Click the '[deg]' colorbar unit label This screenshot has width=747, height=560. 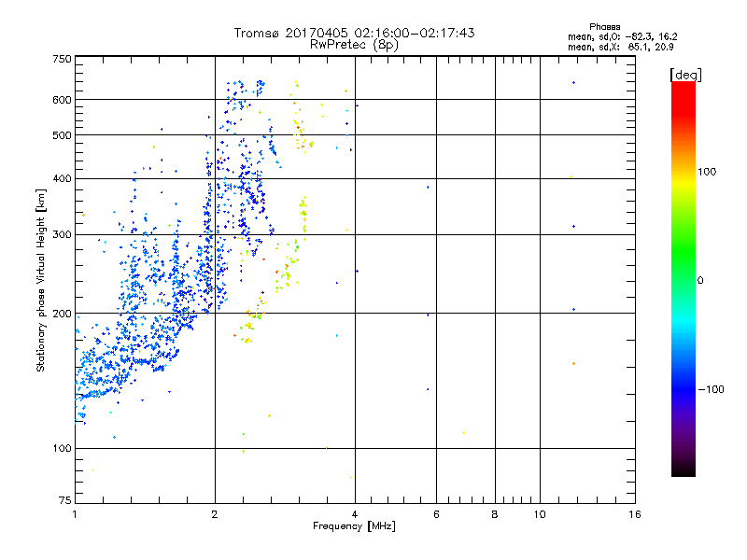point(685,75)
